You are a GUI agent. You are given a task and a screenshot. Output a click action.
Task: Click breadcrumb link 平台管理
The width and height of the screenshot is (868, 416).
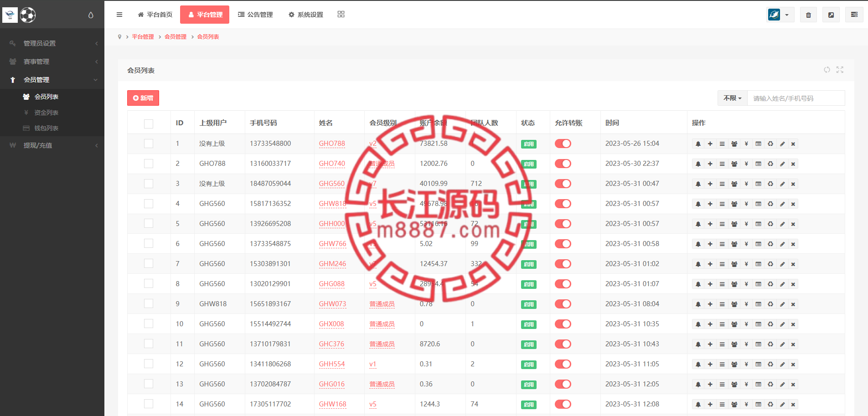(143, 37)
